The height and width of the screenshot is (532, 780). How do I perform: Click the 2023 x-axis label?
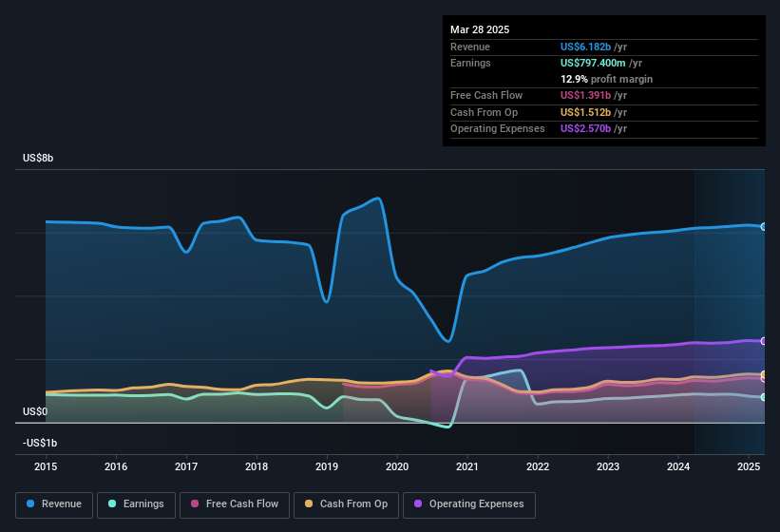pyautogui.click(x=608, y=466)
